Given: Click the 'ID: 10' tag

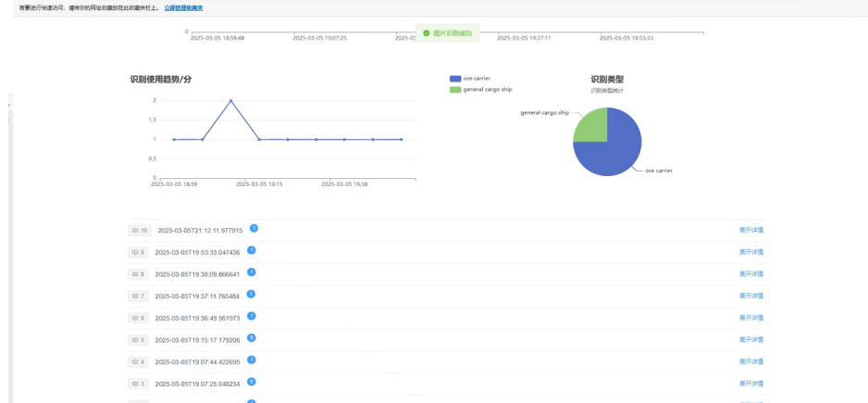Looking at the screenshot, I should (140, 231).
